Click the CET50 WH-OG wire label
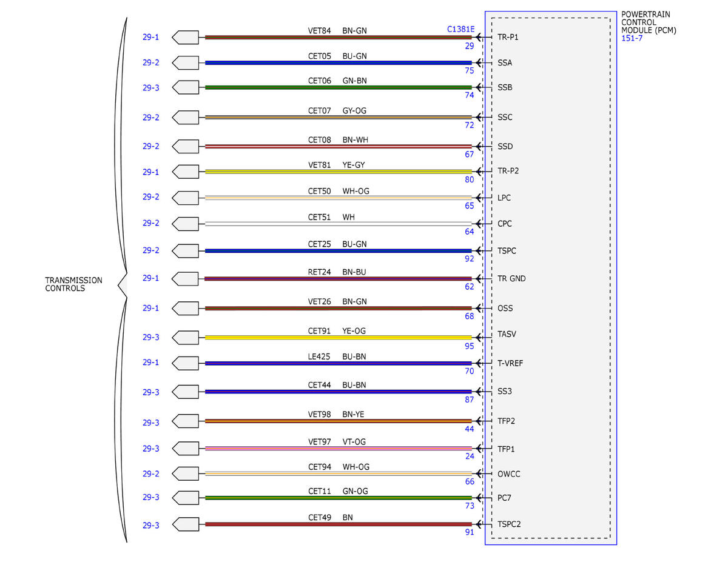728x562 pixels. click(339, 191)
